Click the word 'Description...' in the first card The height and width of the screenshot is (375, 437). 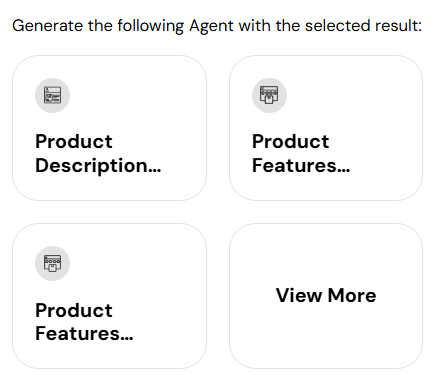(98, 166)
